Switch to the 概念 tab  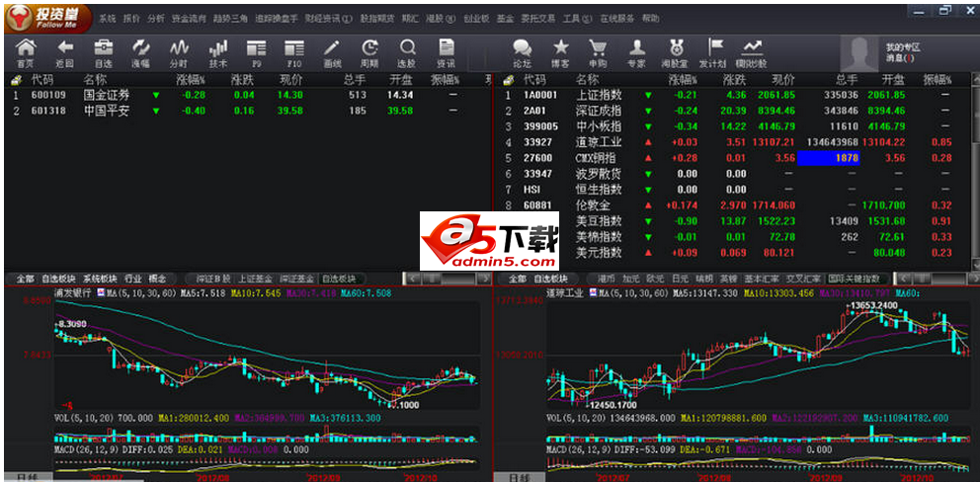pos(157,279)
